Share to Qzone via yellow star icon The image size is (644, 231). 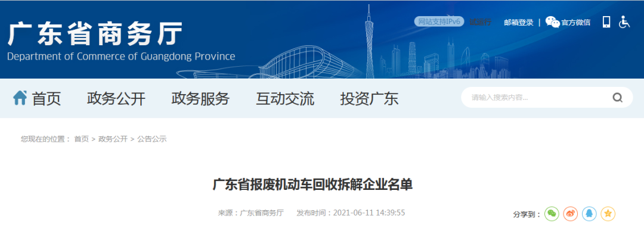608,214
